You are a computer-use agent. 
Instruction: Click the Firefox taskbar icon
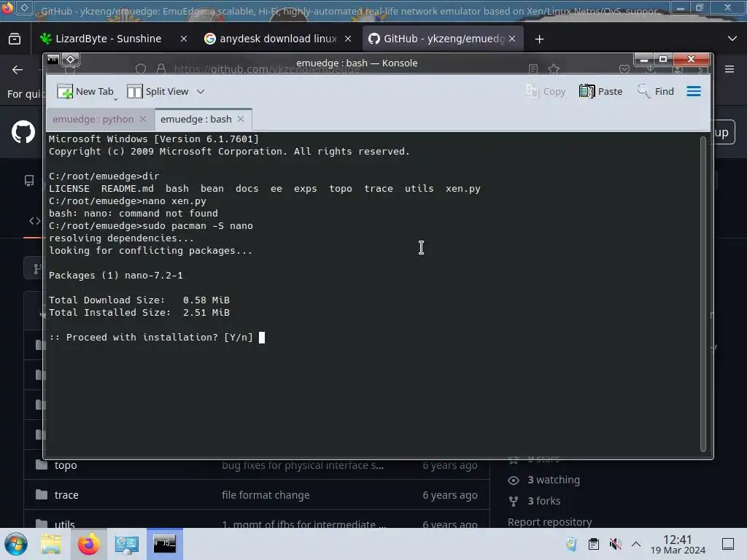point(88,544)
